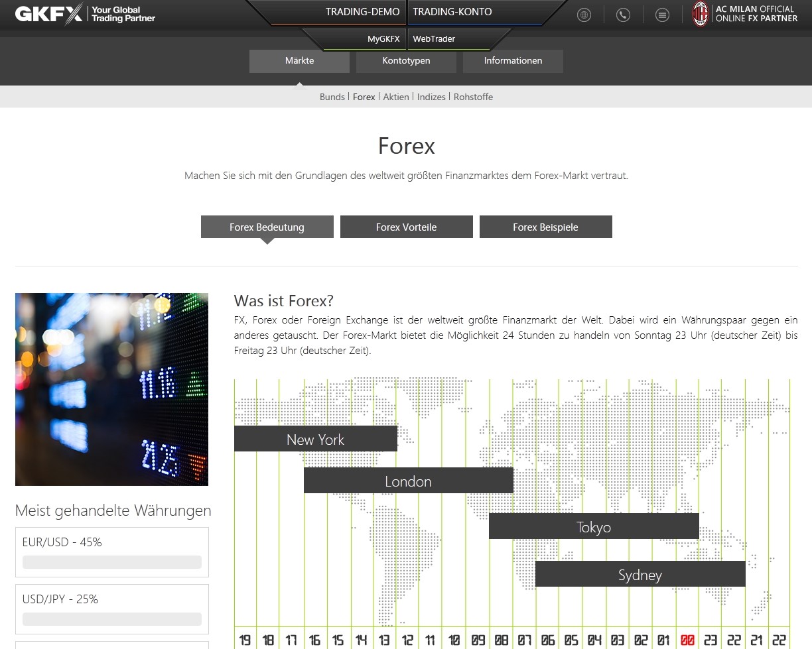The image size is (812, 649).
Task: Open the Bunds submenu link
Action: (332, 97)
